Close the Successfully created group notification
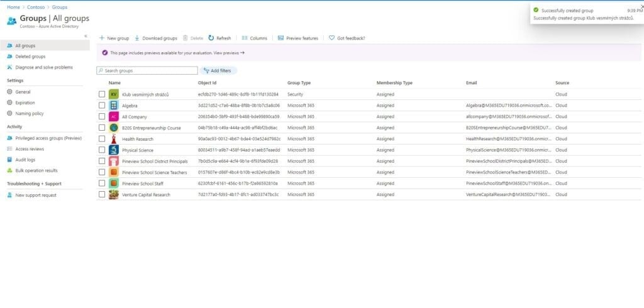644x308 pixels. [x=640, y=6]
